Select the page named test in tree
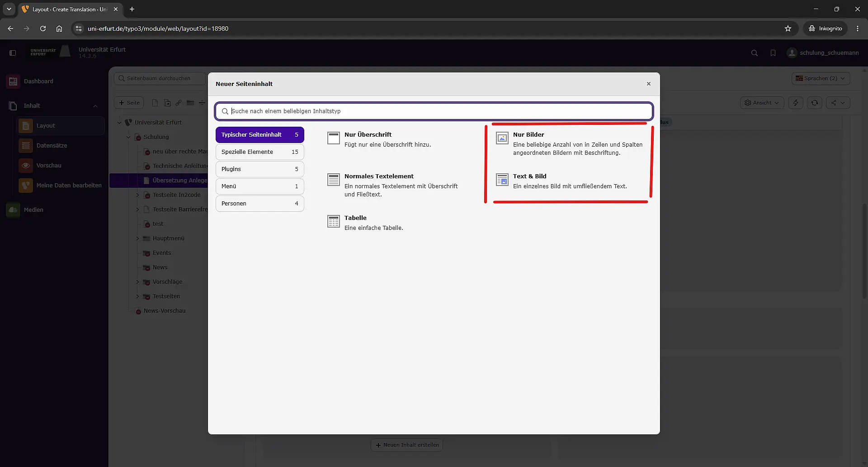This screenshot has height=467, width=868. click(x=158, y=224)
